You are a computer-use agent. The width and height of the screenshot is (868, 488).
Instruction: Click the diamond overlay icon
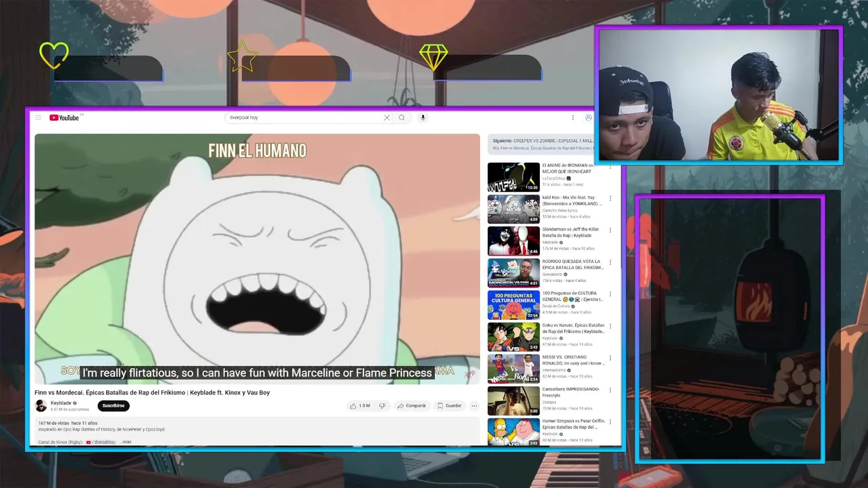pyautogui.click(x=433, y=57)
